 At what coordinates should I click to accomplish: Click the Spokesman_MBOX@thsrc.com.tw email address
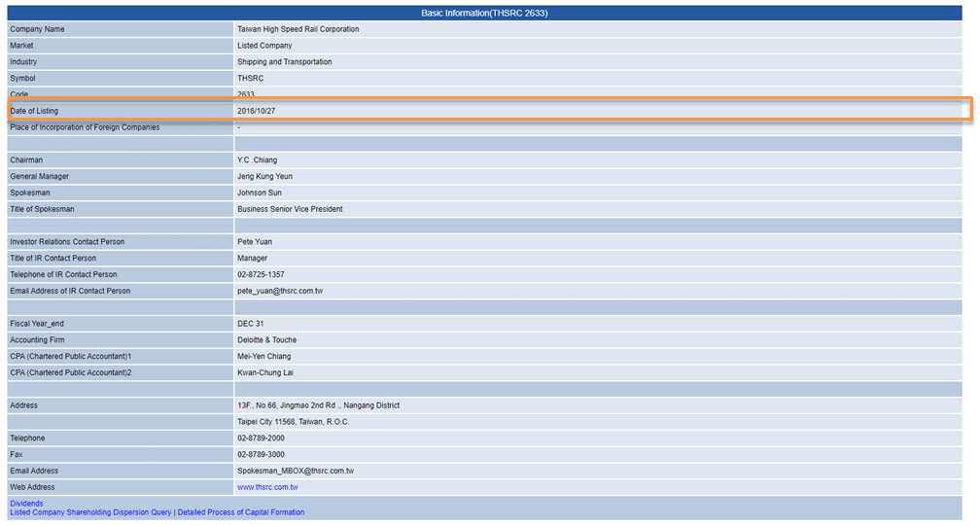[x=296, y=471]
